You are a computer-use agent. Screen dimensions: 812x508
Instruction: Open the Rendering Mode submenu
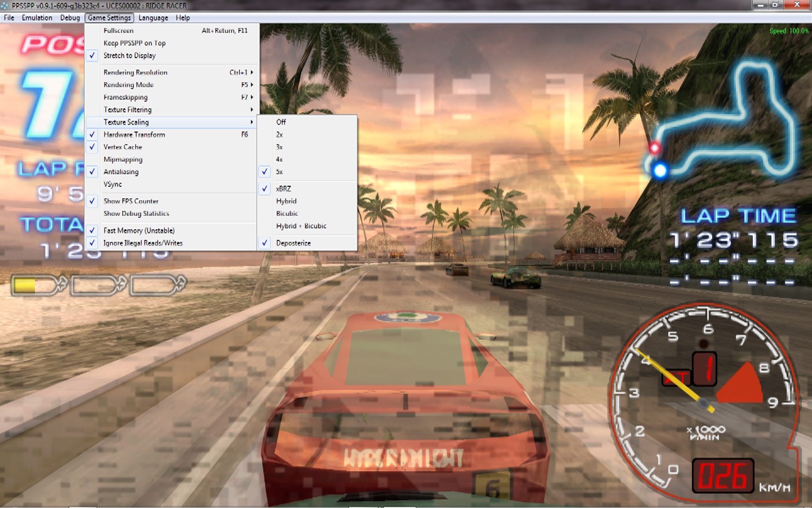click(x=129, y=85)
